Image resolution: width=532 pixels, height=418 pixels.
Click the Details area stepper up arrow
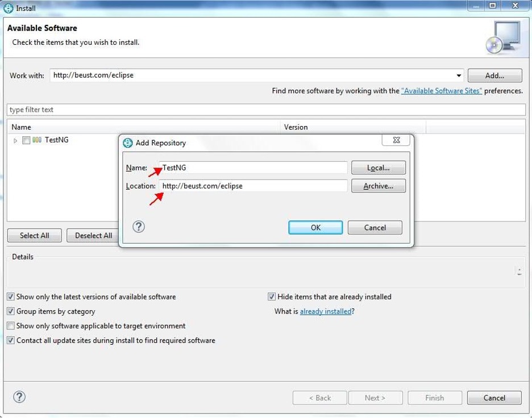pos(519,269)
